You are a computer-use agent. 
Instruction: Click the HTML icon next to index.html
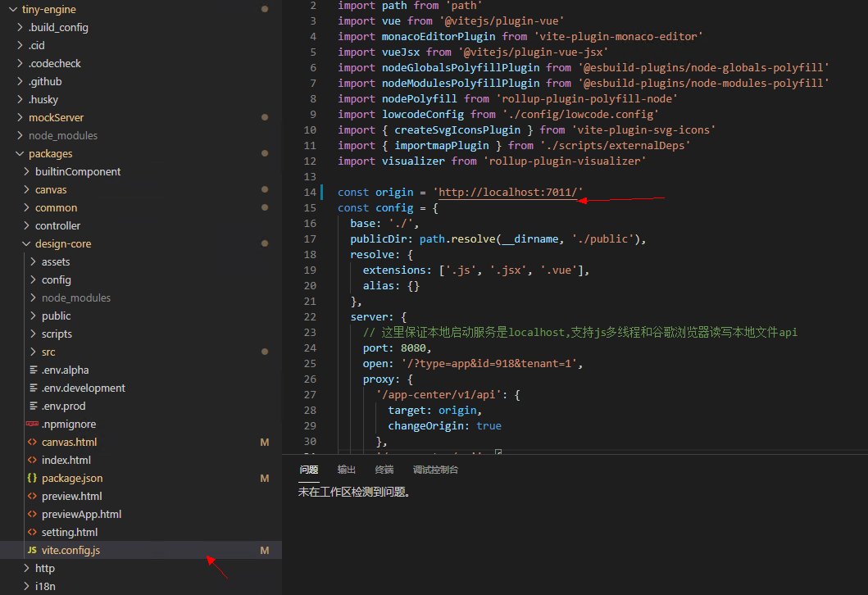point(32,461)
